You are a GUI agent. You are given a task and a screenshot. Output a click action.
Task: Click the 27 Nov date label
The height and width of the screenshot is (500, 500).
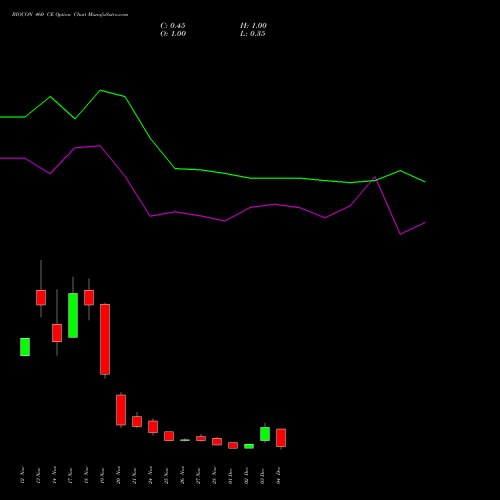(x=198, y=475)
